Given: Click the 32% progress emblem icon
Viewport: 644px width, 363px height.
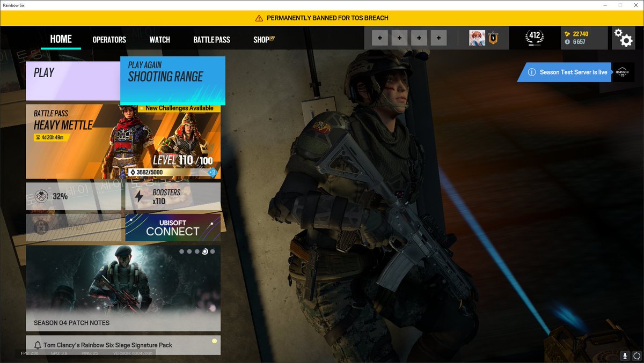Looking at the screenshot, I should (x=41, y=196).
